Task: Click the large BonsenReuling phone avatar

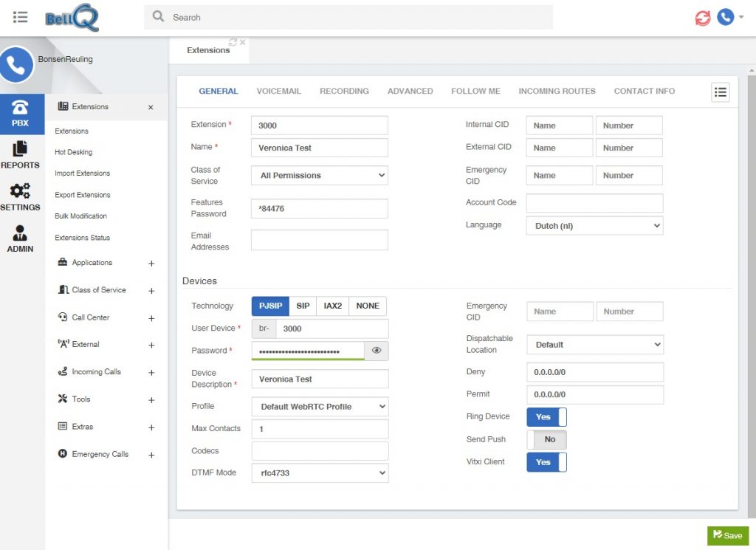Action: click(16, 65)
